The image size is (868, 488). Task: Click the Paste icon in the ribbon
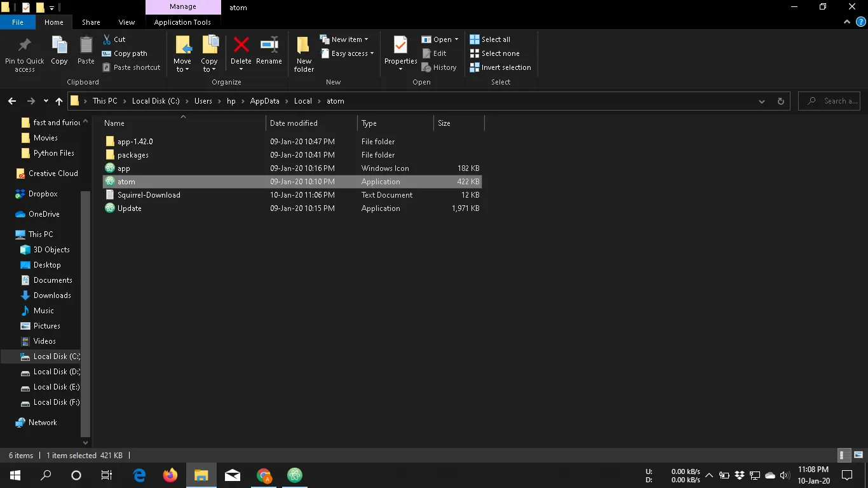86,46
